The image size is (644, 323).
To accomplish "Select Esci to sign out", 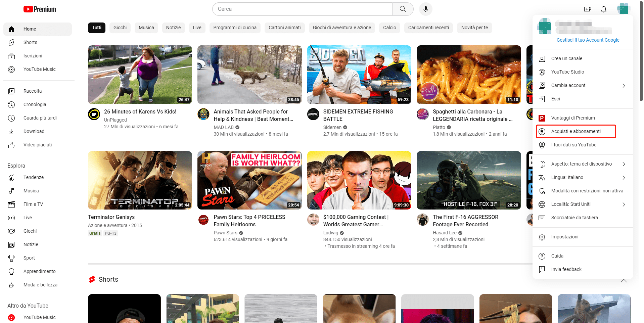I will (583, 99).
